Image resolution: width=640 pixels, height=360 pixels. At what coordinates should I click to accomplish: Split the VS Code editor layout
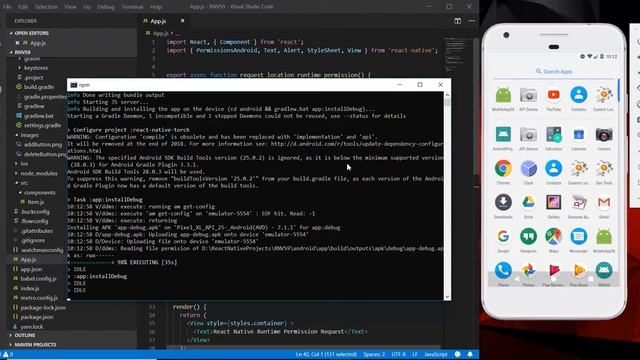[458, 21]
